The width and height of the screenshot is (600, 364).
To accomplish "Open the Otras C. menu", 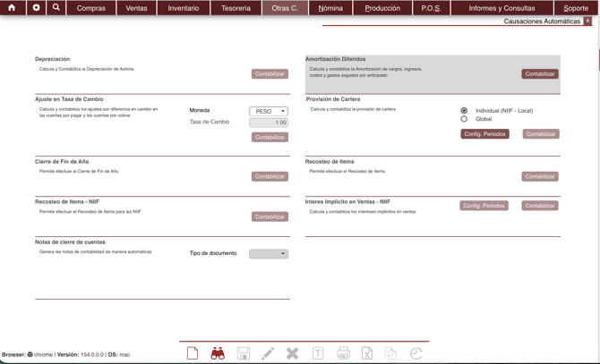I will pos(285,8).
